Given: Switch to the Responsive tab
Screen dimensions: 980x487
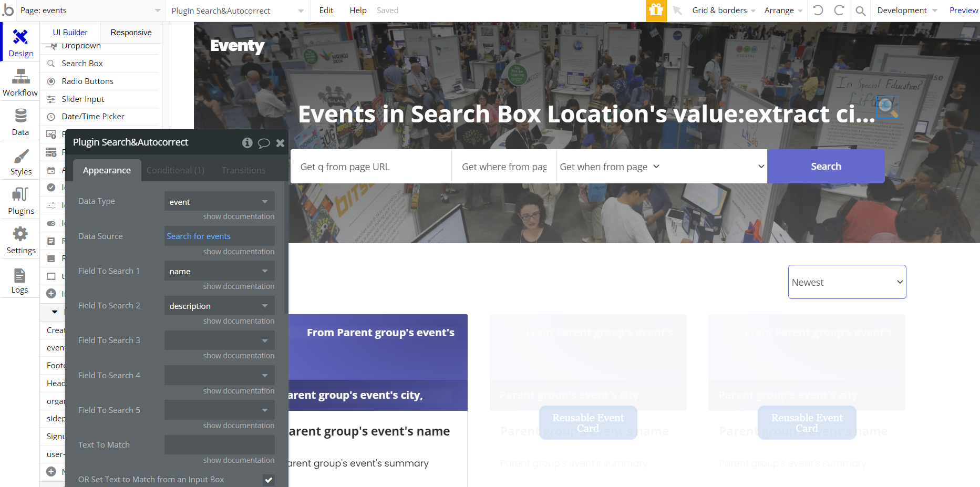Looking at the screenshot, I should click(131, 33).
